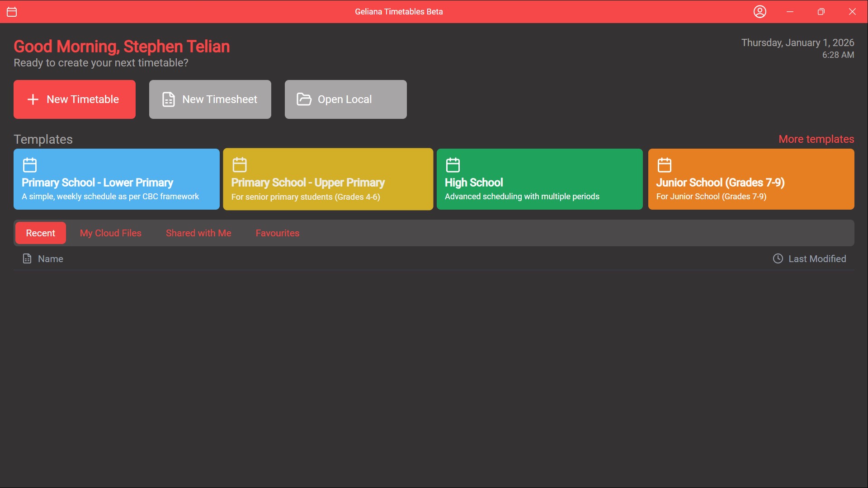Viewport: 868px width, 488px height.
Task: Sort files by Last Modified column
Action: coord(817,259)
